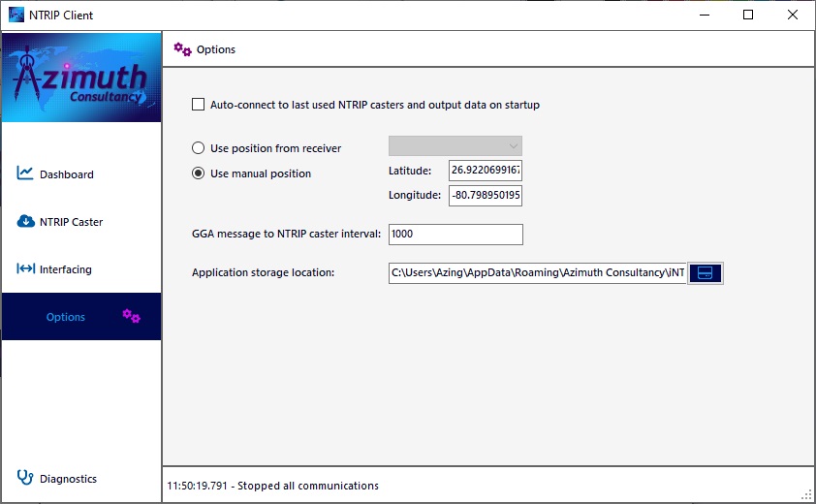
Task: Select Use position from receiver
Action: click(x=199, y=148)
